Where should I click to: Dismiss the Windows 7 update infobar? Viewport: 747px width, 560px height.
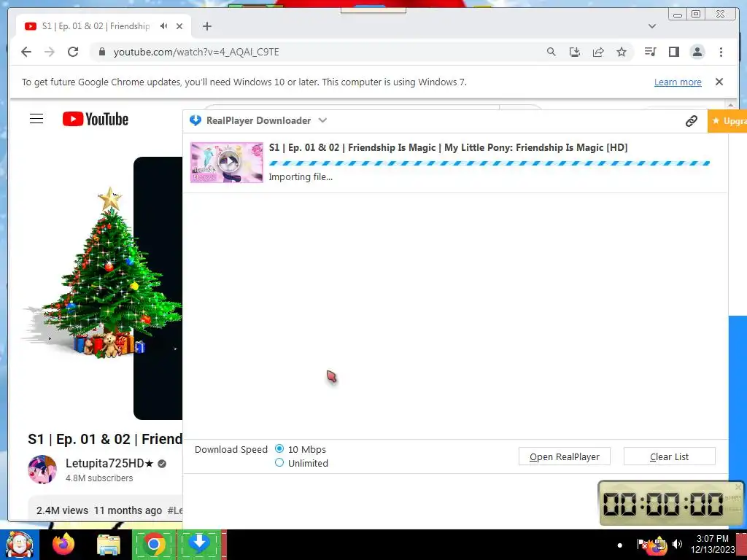(x=719, y=82)
